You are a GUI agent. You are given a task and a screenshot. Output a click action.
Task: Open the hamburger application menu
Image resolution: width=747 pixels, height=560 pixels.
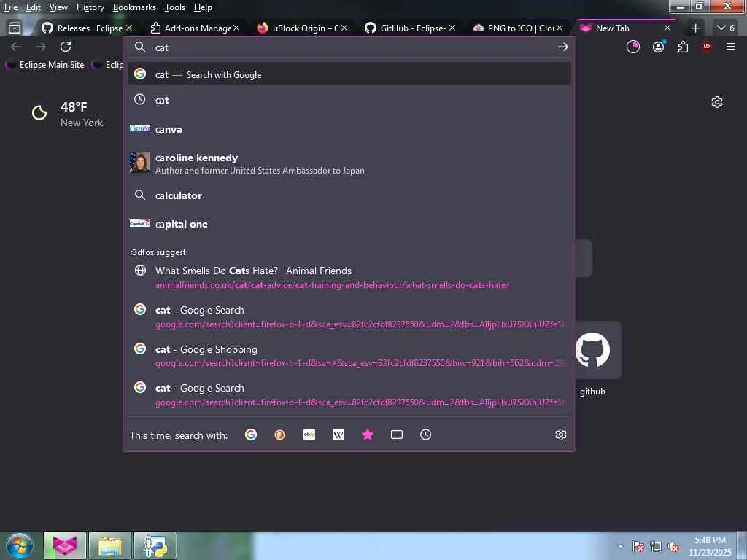731,47
